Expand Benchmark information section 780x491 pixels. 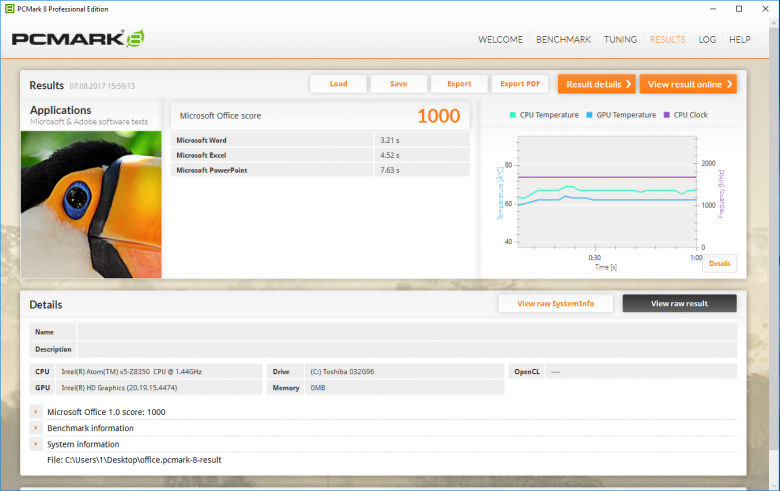tap(36, 428)
